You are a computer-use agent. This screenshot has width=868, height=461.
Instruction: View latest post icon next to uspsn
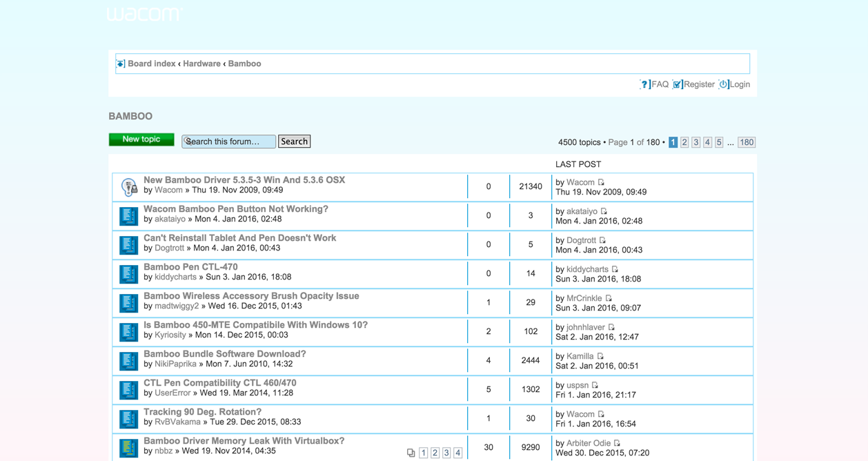[x=595, y=386]
